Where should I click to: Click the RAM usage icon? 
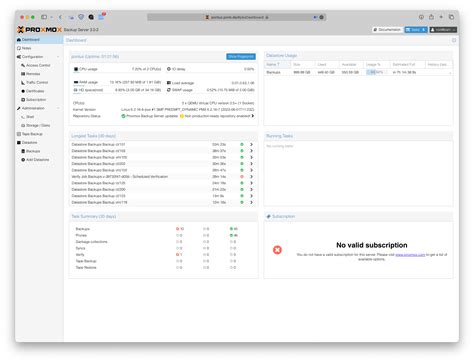[x=76, y=82]
